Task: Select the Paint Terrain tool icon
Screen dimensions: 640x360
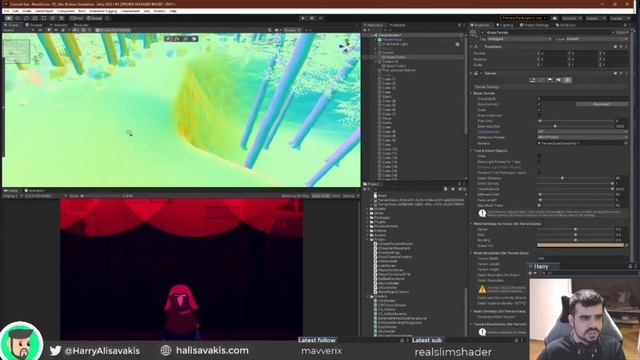Action: (x=541, y=80)
